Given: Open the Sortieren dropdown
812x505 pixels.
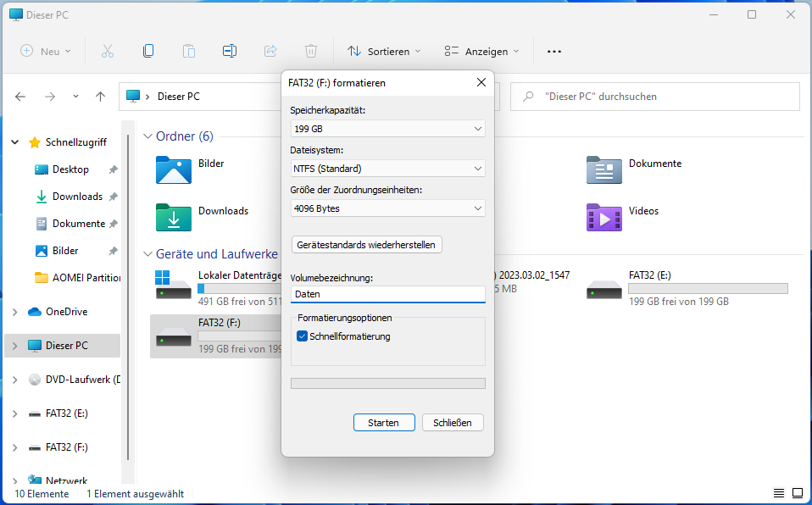Looking at the screenshot, I should click(x=384, y=52).
